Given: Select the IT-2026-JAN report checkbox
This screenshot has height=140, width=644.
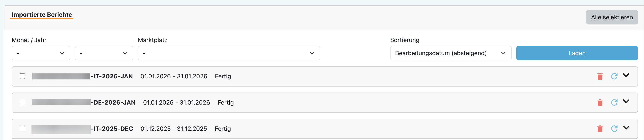Looking at the screenshot, I should [22, 76].
